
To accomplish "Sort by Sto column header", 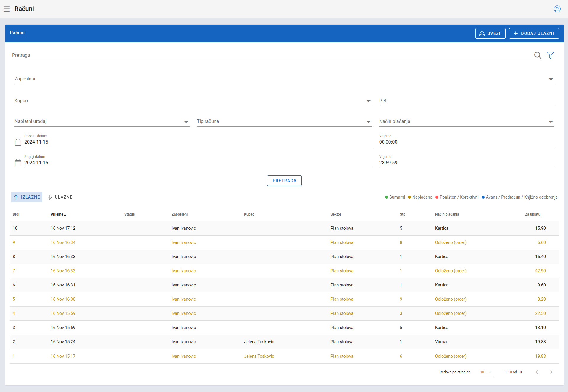I will coord(403,214).
